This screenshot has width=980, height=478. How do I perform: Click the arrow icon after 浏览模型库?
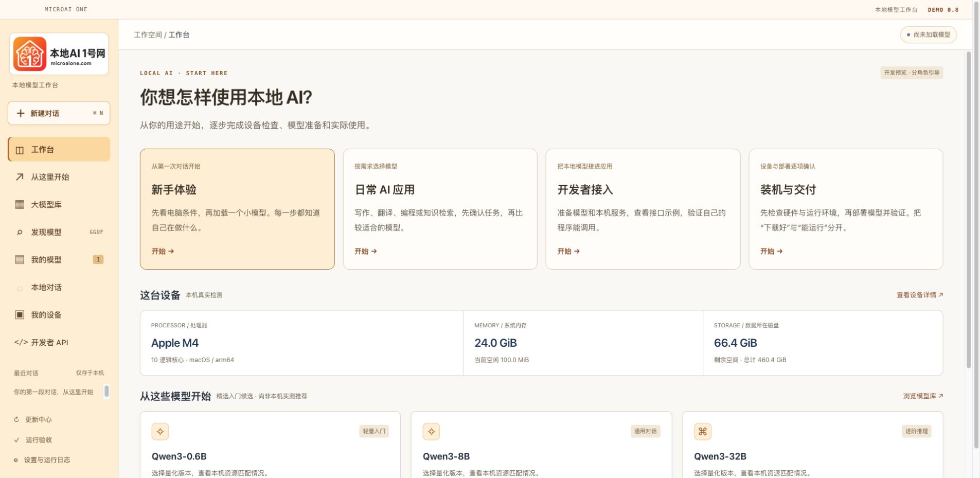tap(941, 396)
